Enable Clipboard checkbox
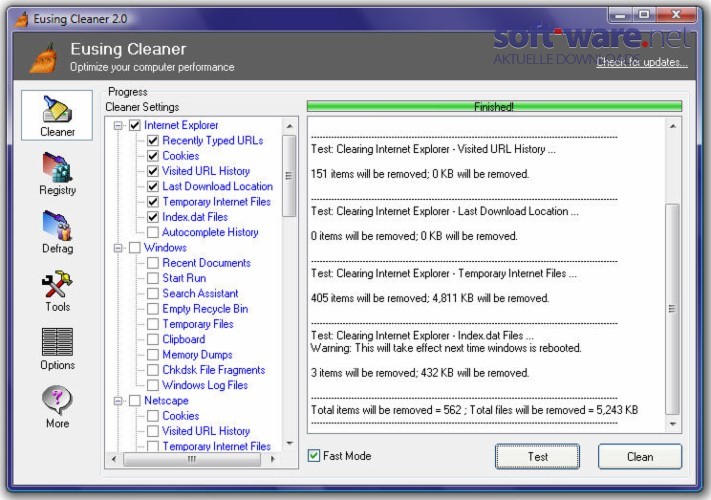This screenshot has width=711, height=500. [153, 339]
